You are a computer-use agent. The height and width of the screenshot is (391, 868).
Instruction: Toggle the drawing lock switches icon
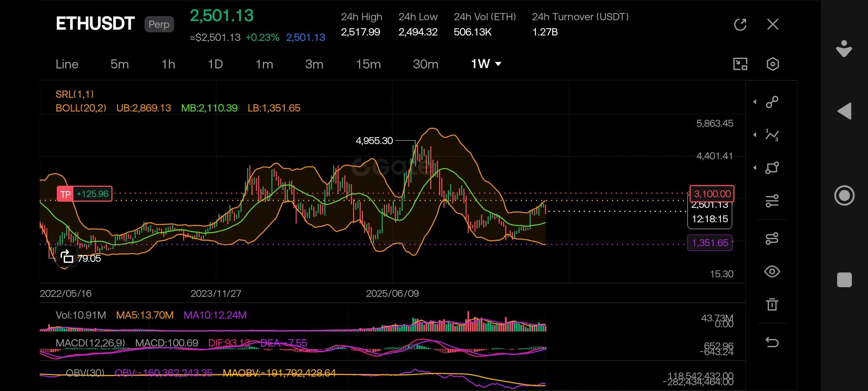click(x=772, y=239)
